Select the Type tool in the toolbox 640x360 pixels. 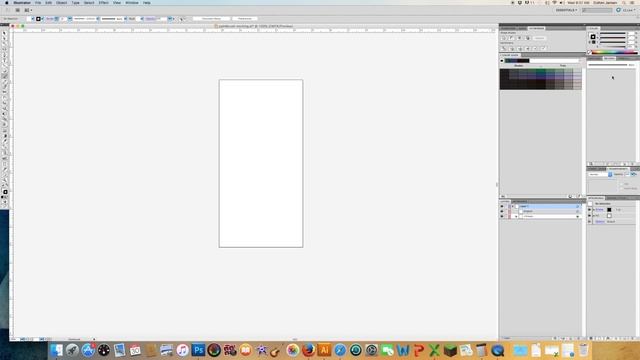4,60
